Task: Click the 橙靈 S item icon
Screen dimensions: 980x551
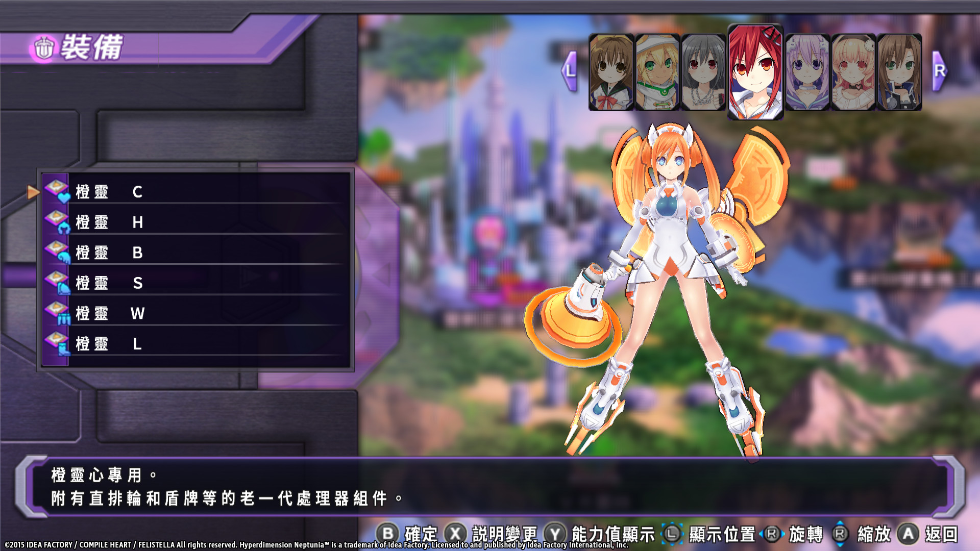Action: coord(57,282)
